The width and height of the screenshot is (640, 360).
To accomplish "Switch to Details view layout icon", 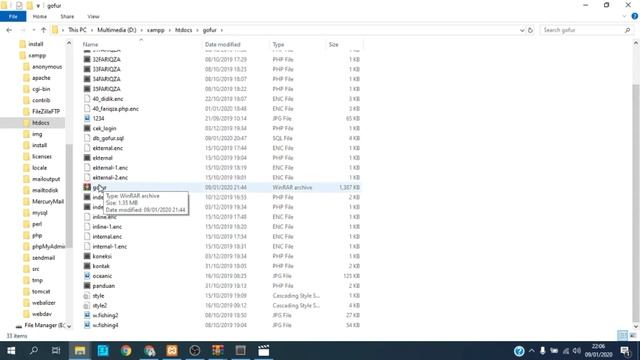I will click(622, 336).
